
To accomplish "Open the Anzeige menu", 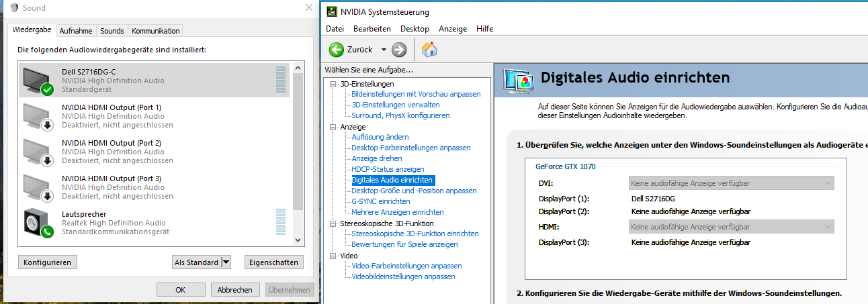I will (453, 29).
